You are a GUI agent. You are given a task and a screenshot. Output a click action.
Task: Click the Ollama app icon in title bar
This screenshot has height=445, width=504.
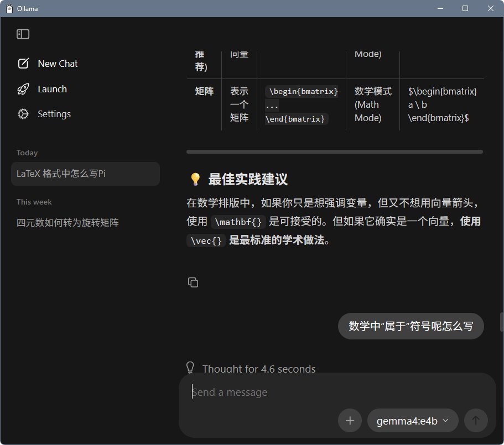(9, 9)
